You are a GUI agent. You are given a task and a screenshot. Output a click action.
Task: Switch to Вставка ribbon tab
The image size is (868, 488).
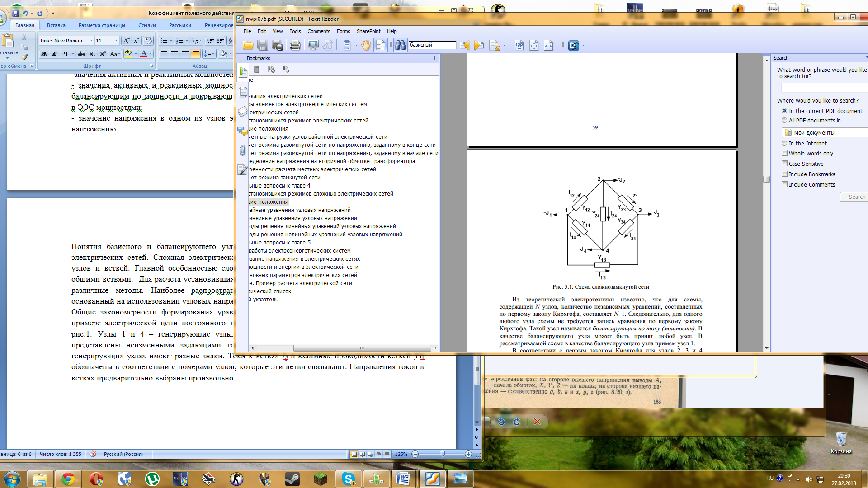[56, 25]
